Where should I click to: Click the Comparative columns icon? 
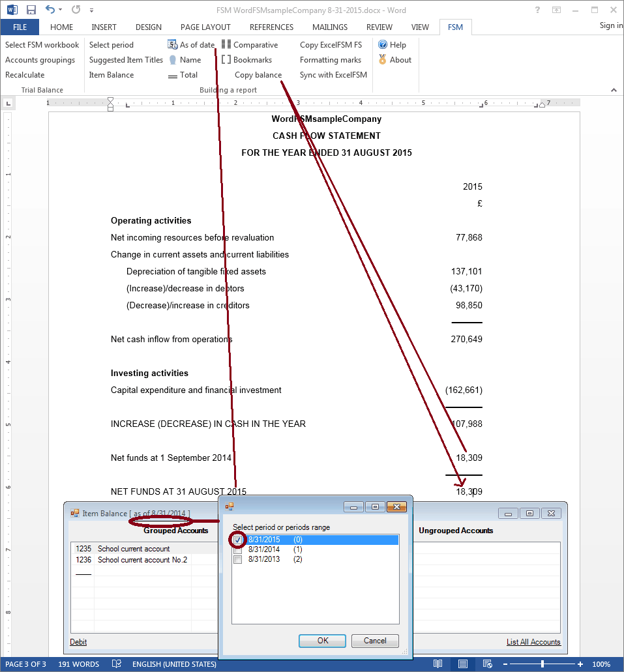[x=226, y=45]
